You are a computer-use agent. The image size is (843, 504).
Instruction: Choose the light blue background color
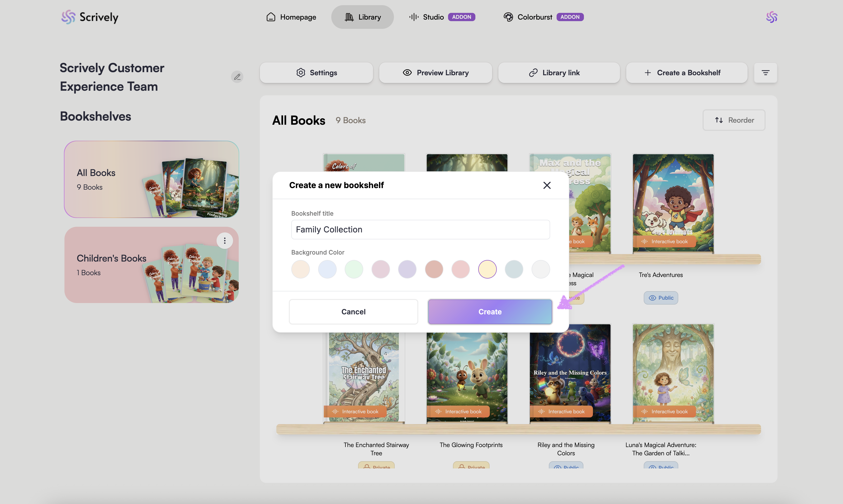coord(327,269)
